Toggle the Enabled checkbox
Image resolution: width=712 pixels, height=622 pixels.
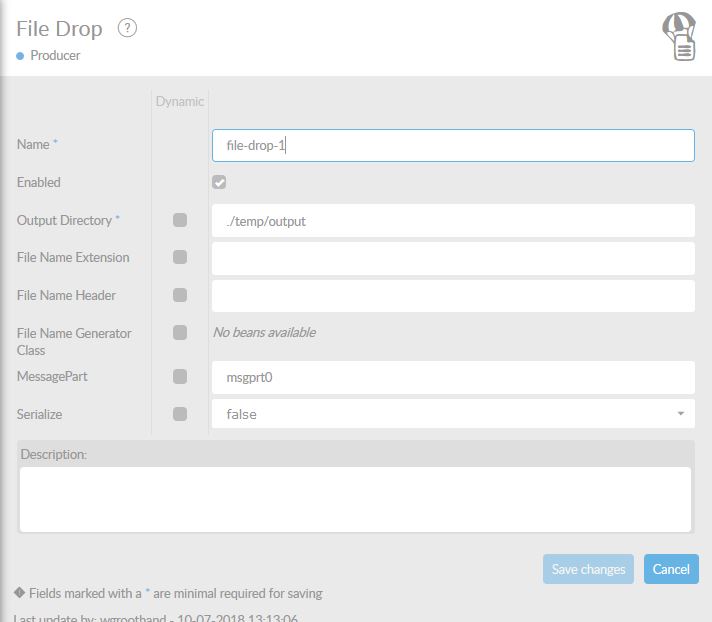click(219, 182)
